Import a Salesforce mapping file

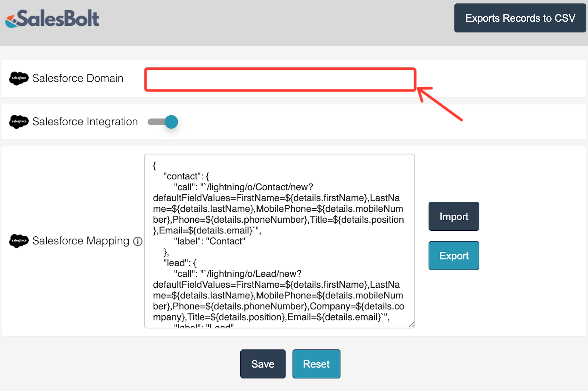pyautogui.click(x=453, y=216)
